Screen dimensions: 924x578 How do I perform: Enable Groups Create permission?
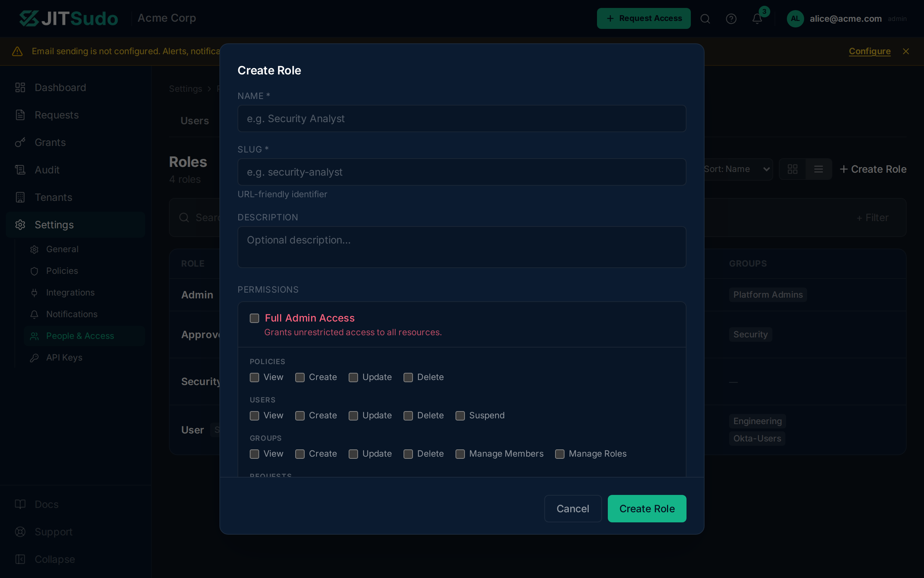(300, 454)
